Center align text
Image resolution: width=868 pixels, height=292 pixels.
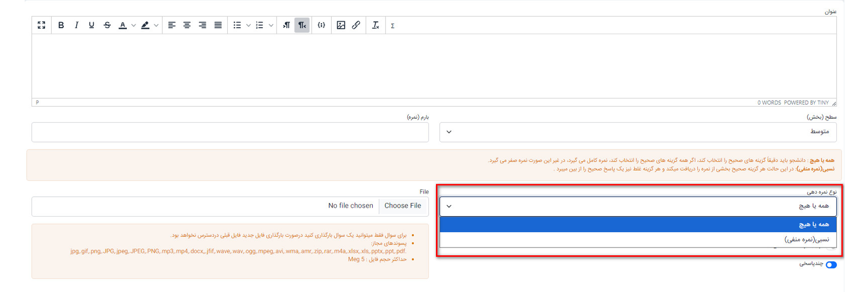pyautogui.click(x=187, y=25)
